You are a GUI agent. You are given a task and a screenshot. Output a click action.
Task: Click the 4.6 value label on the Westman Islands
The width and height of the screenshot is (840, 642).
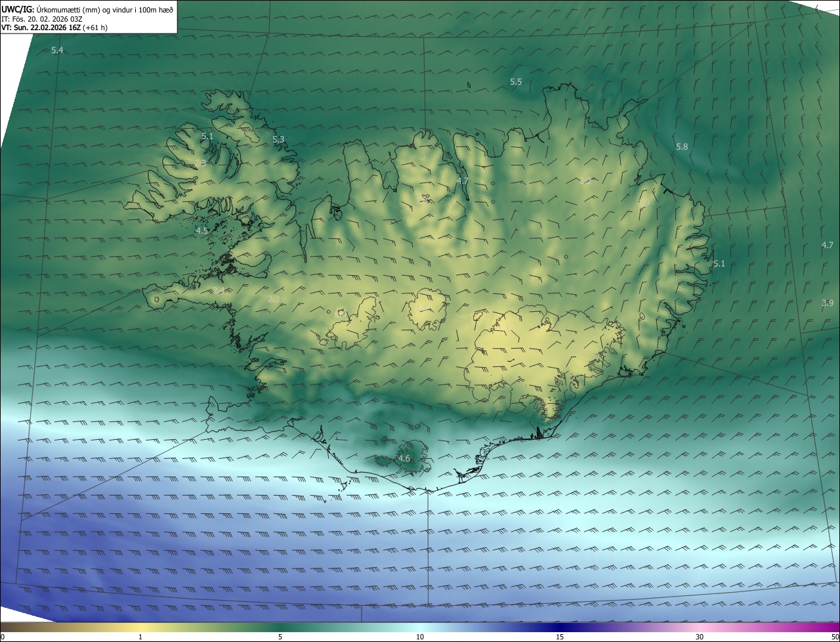tap(404, 458)
